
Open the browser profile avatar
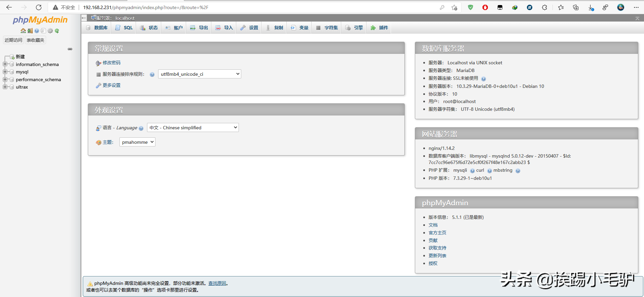click(621, 7)
